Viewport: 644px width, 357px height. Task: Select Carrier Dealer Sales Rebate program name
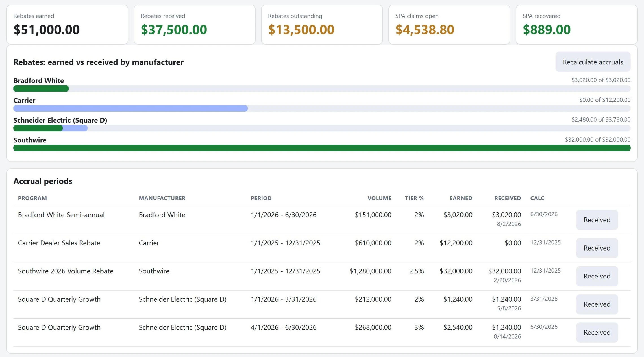59,243
